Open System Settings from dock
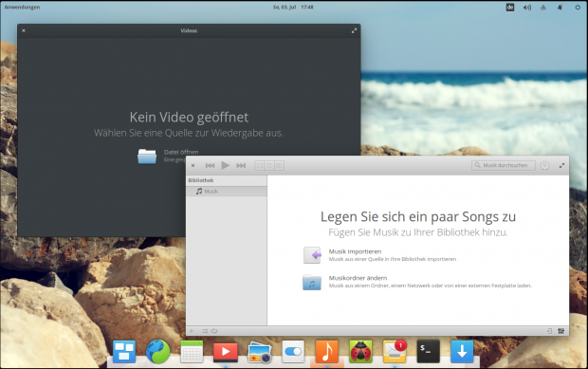Image resolution: width=588 pixels, height=369 pixels. (x=293, y=352)
